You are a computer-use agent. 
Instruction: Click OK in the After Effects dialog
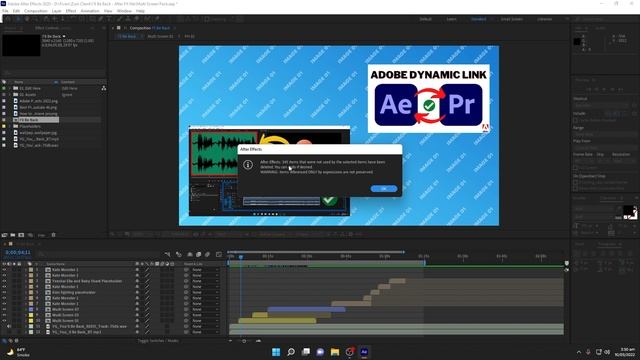click(384, 189)
